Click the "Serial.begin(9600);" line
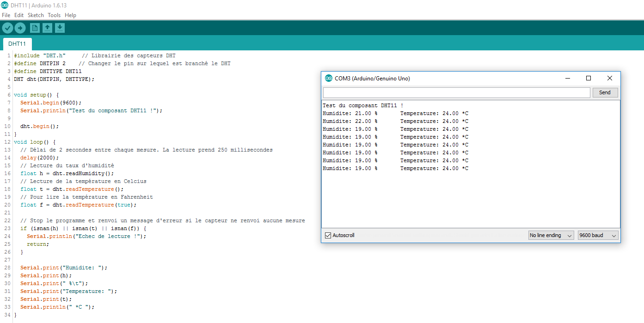Screen dimensions: 644x323 coord(51,103)
